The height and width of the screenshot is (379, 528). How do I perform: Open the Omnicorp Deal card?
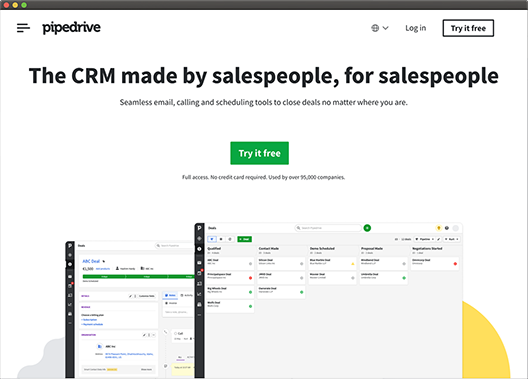tap(435, 263)
